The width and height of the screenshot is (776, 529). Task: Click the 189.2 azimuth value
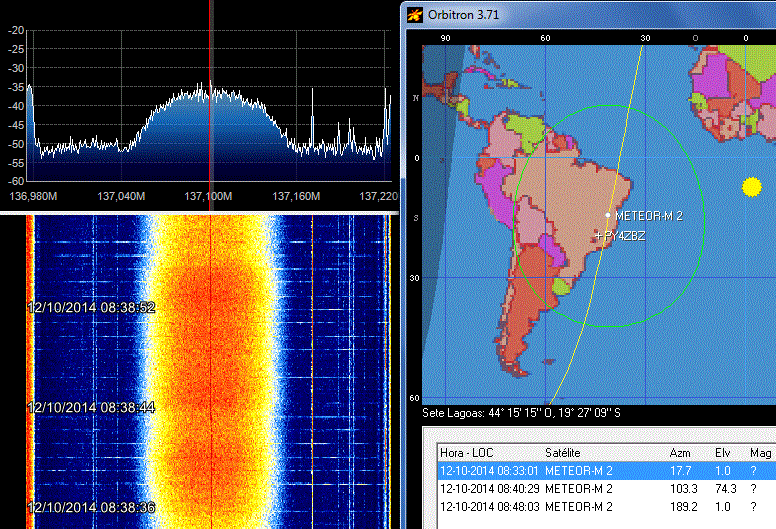pyautogui.click(x=683, y=507)
